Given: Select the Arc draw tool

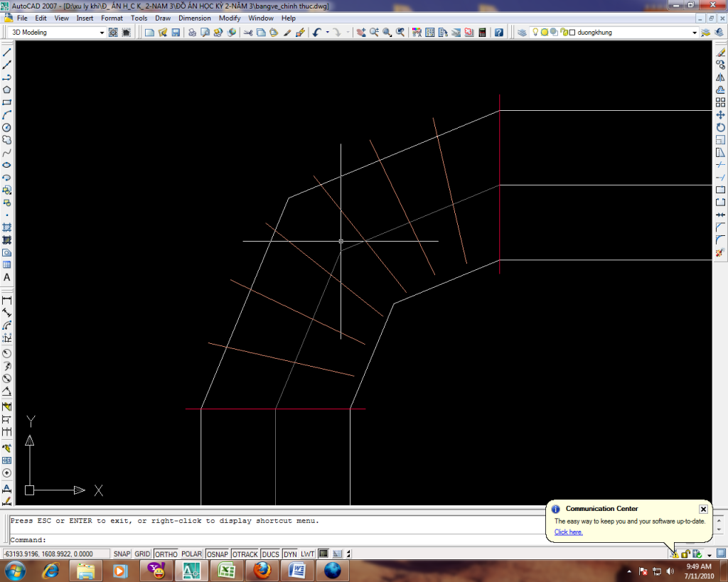Looking at the screenshot, I should pyautogui.click(x=6, y=115).
